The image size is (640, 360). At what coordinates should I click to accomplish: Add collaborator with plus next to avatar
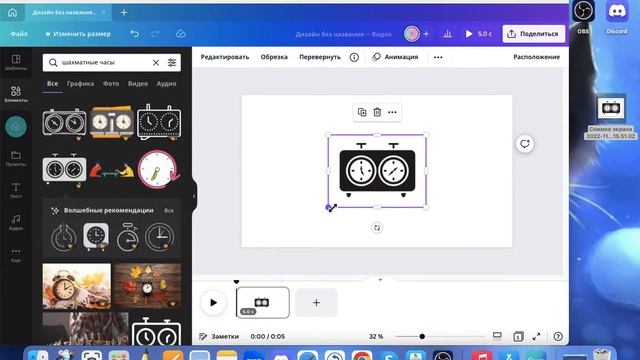[426, 34]
